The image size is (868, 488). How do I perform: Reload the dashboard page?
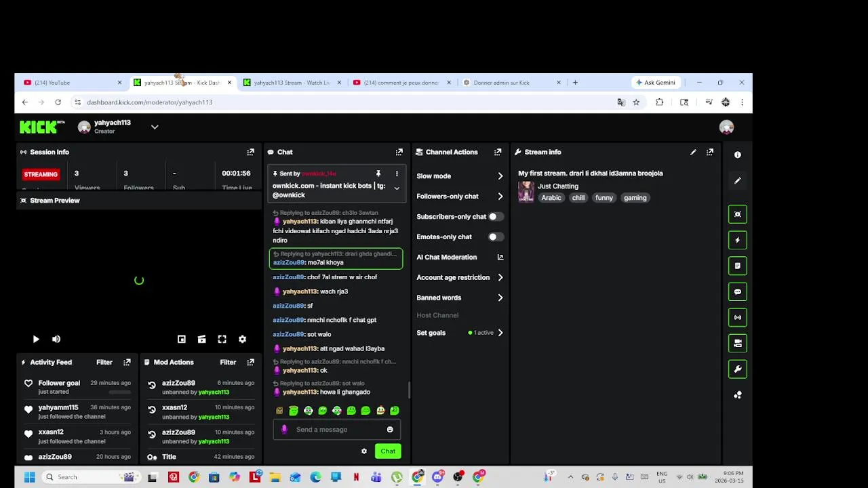(58, 102)
